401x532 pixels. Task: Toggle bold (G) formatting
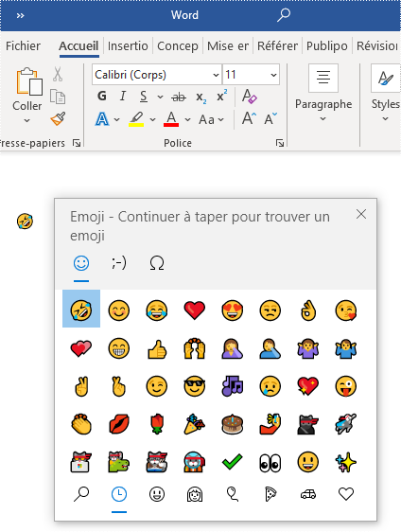(102, 97)
